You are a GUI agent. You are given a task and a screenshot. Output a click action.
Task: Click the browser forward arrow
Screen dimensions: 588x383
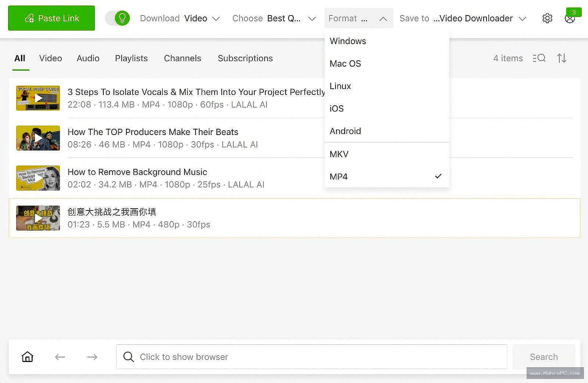tap(92, 357)
